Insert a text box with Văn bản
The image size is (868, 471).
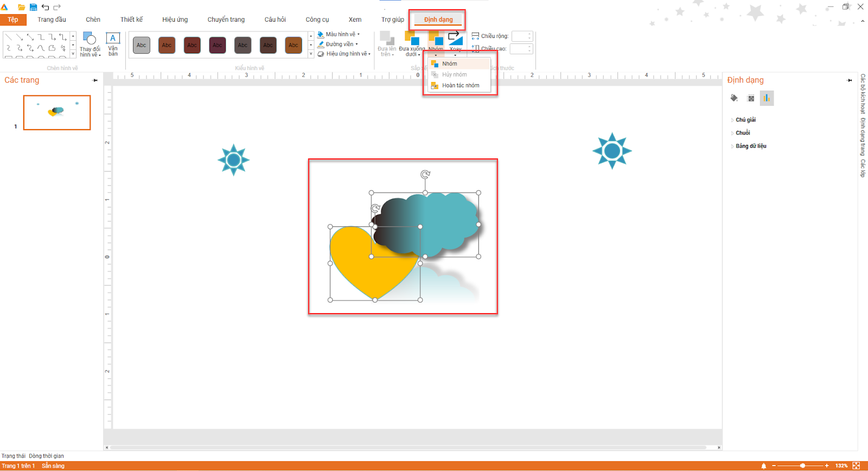coord(113,44)
